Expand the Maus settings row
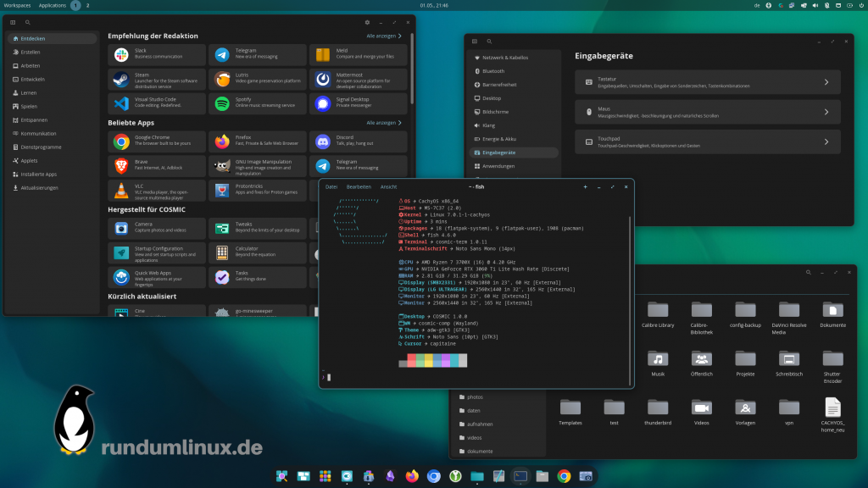 (708, 112)
